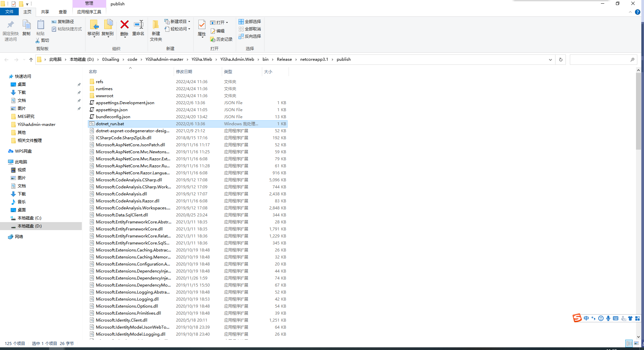The image size is (644, 350).
Task: Select the Application Tools tab
Action: pyautogui.click(x=89, y=12)
